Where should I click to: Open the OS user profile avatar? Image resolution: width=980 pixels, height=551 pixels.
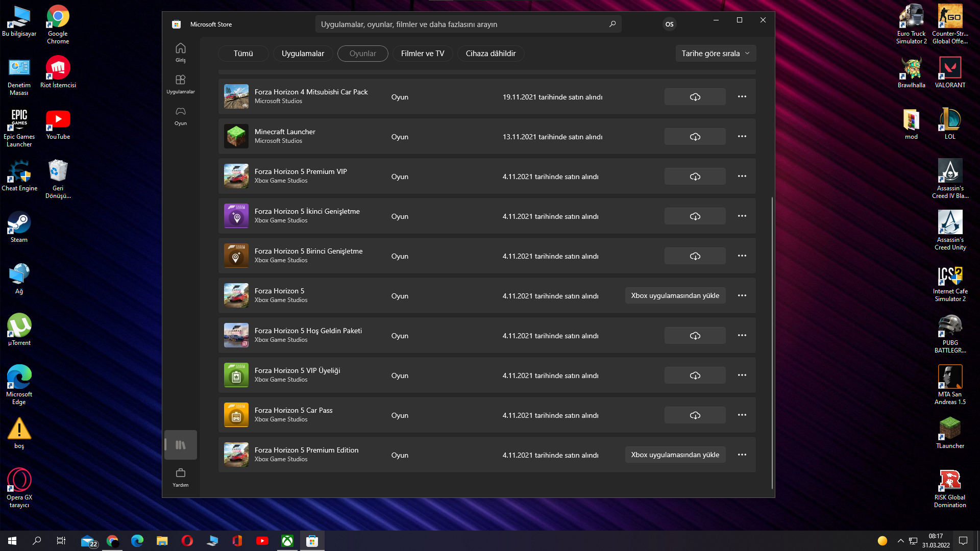[x=669, y=24]
